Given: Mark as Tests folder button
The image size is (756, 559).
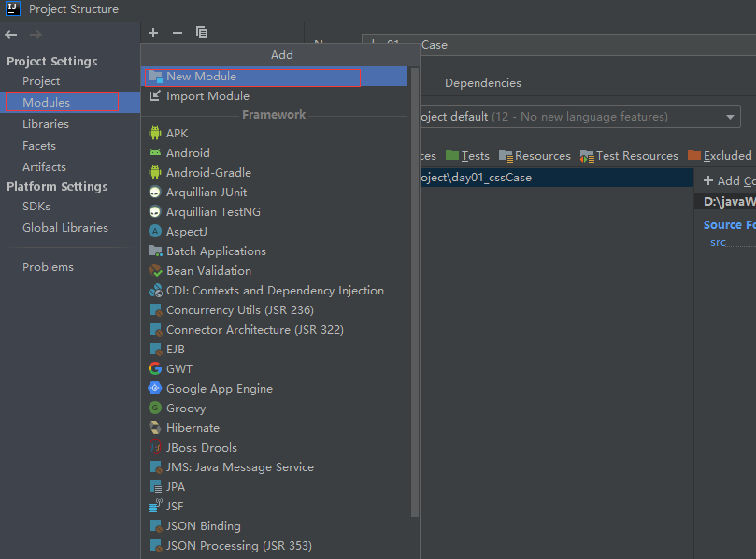Looking at the screenshot, I should [467, 156].
